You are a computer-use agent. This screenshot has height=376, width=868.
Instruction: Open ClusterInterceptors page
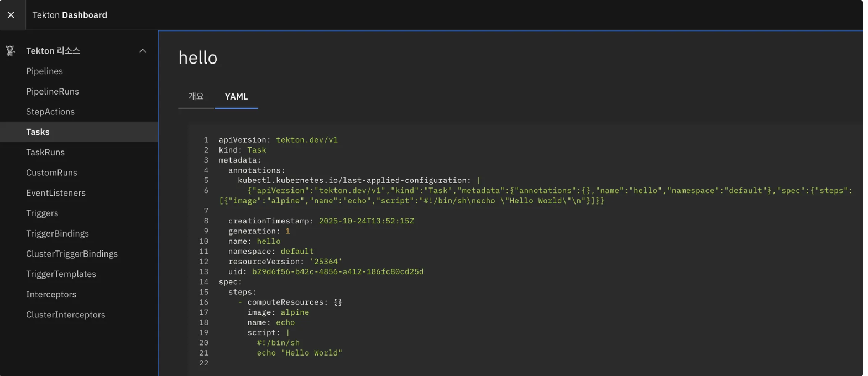[79, 315]
